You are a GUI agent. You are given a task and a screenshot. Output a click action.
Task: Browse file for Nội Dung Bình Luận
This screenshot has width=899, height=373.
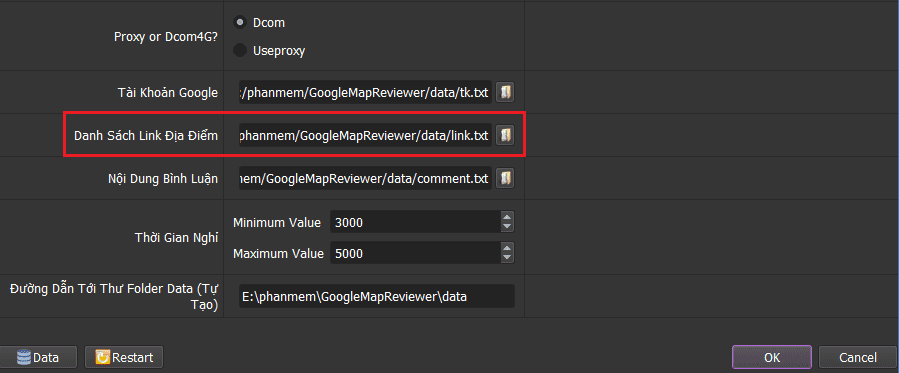tap(505, 178)
